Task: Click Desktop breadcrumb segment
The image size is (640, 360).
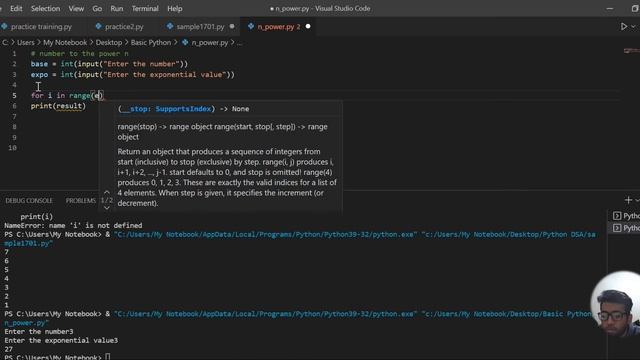Action: 109,42
